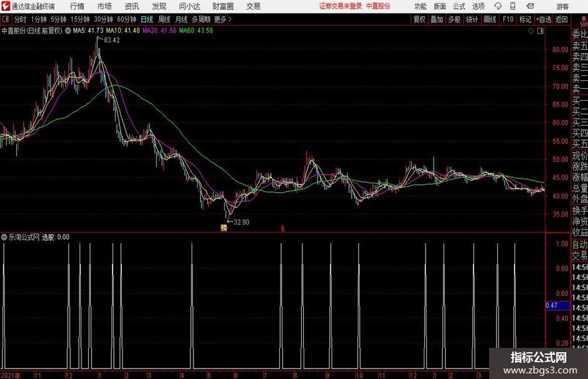Screen dimensions: 588x379
Task: Open the 市场 menu
Action: click(x=105, y=6)
